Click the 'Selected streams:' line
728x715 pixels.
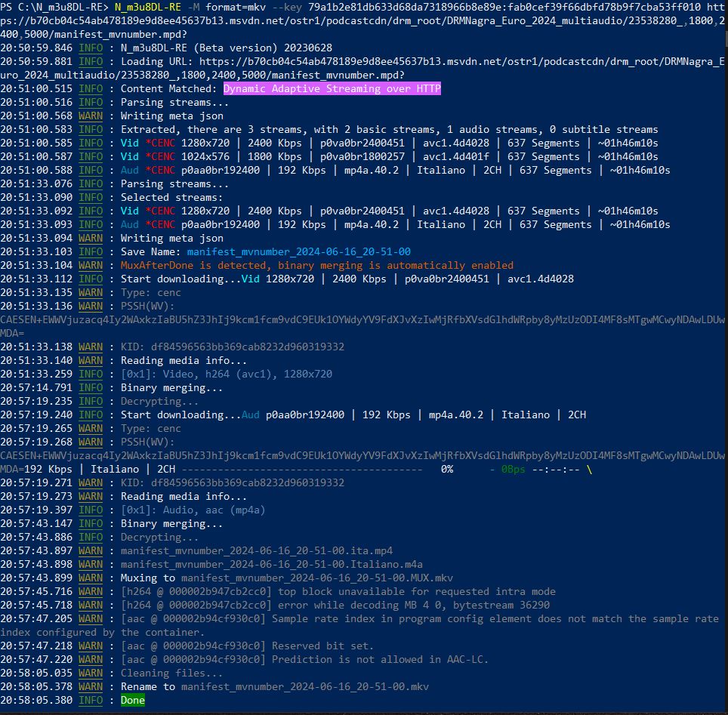coord(171,197)
